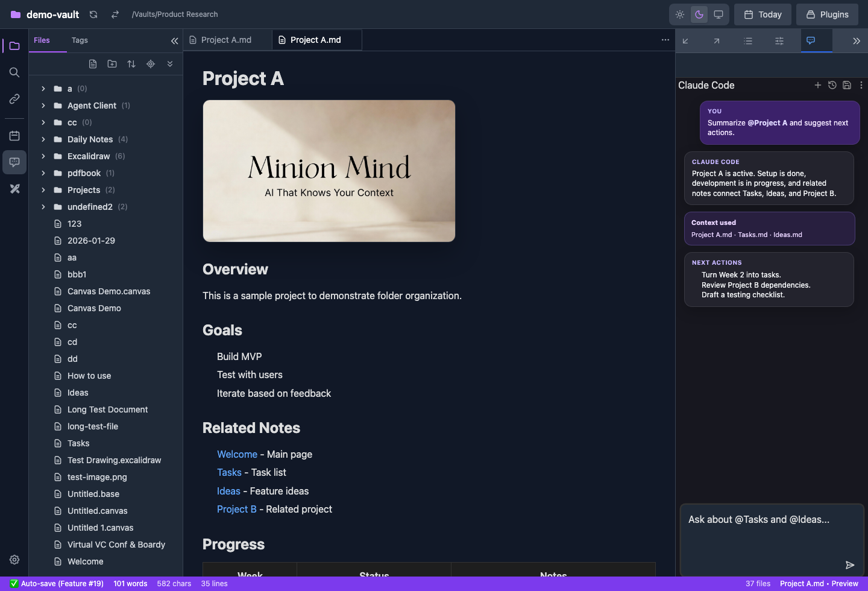Open the Test Drawing.excalidraw file
This screenshot has height=591, width=868.
tap(114, 460)
